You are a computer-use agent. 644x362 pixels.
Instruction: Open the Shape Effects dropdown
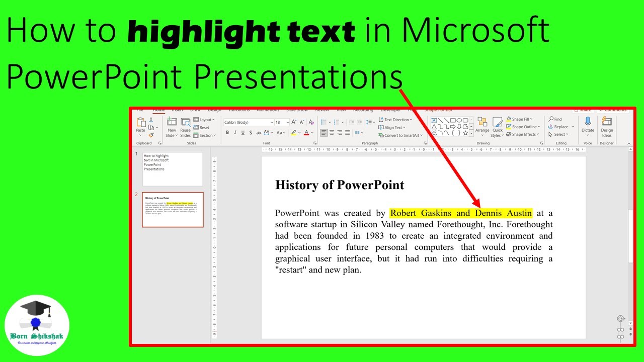click(523, 135)
